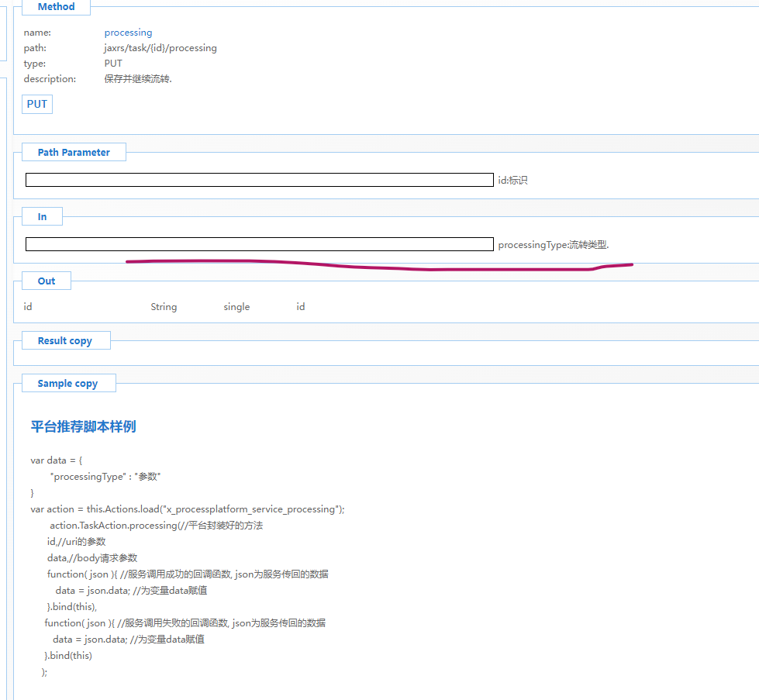Image resolution: width=759 pixels, height=700 pixels.
Task: Click the PUT request button
Action: click(36, 104)
